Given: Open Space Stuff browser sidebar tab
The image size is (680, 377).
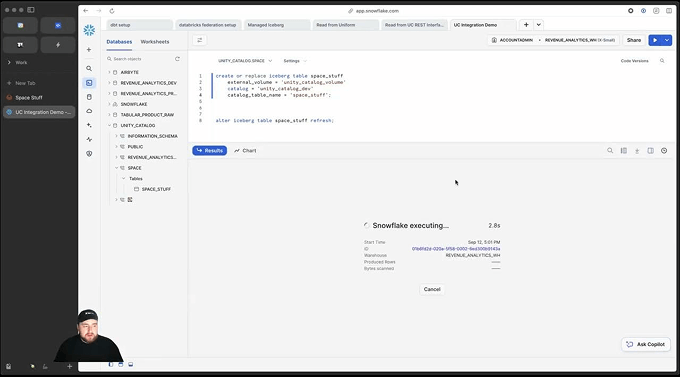Looking at the screenshot, I should (39, 98).
